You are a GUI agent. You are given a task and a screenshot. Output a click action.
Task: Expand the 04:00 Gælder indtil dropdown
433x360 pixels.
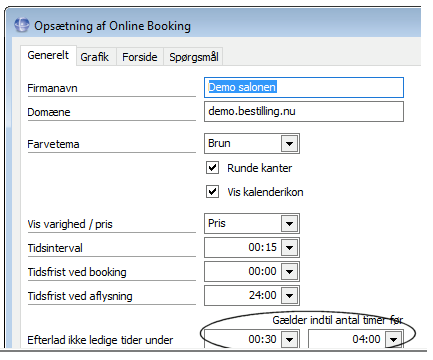pyautogui.click(x=393, y=340)
